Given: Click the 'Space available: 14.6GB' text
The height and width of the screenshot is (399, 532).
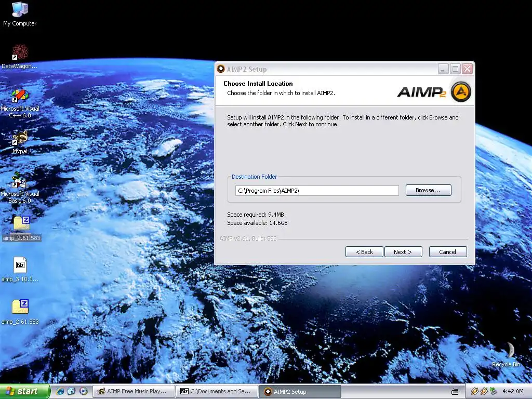Looking at the screenshot, I should tap(257, 223).
